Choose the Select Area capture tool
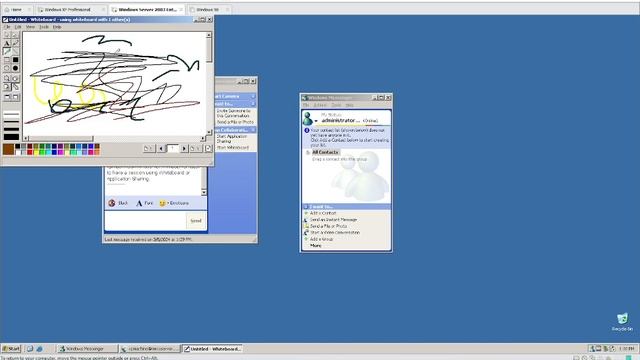Viewport: 640px width, 360px height. coord(7,97)
